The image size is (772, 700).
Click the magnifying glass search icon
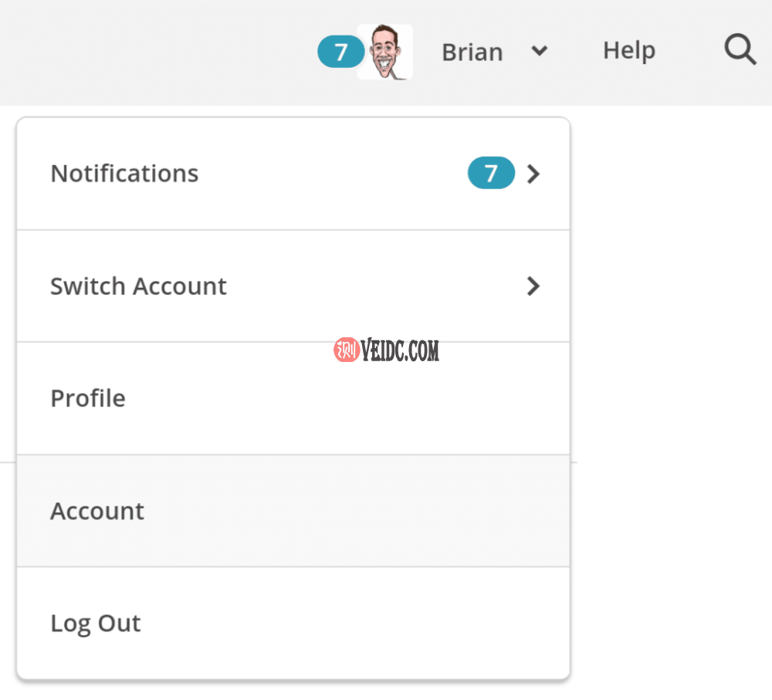(x=740, y=51)
